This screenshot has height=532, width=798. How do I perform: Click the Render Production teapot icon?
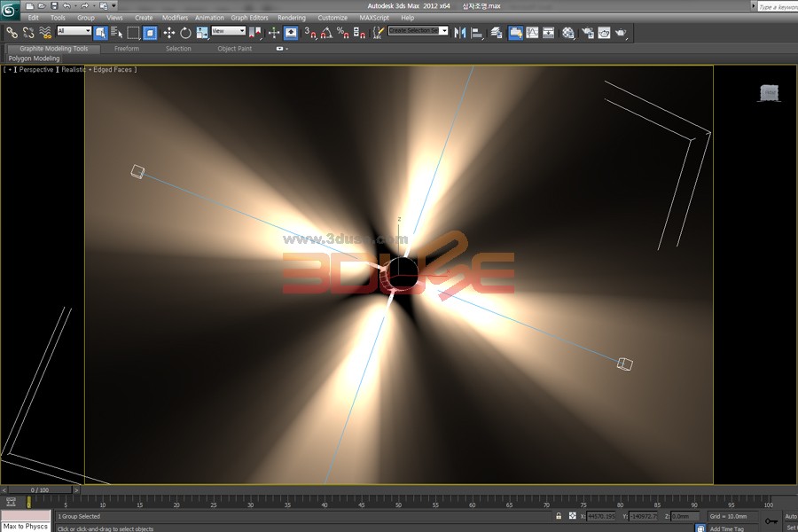[621, 33]
